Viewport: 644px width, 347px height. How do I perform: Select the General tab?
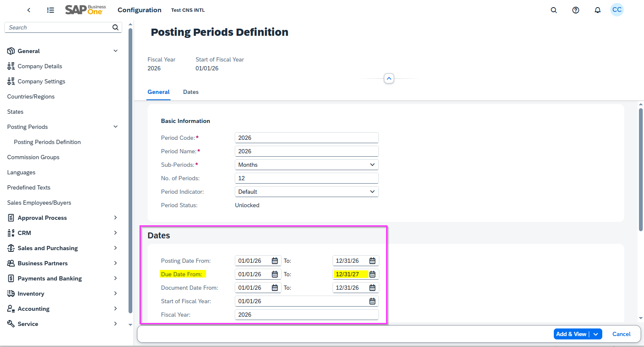click(x=158, y=92)
